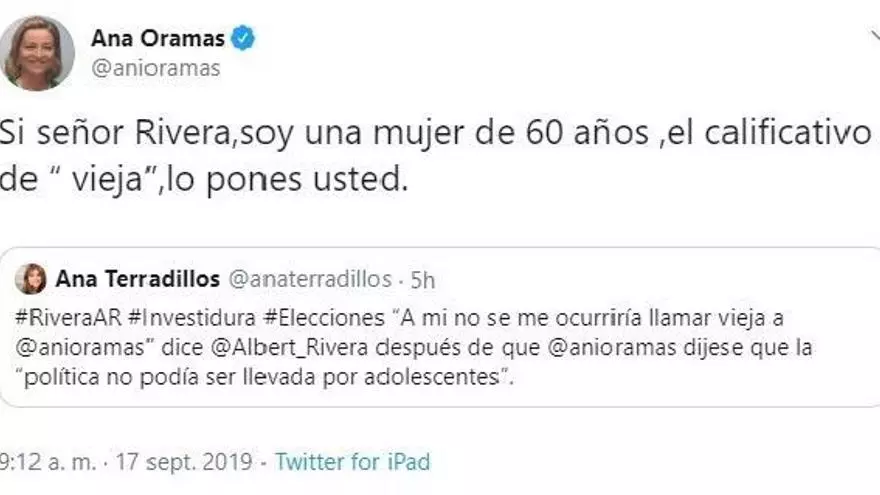This screenshot has height=495, width=880.
Task: Click the Ana Oramas display name
Action: 158,39
